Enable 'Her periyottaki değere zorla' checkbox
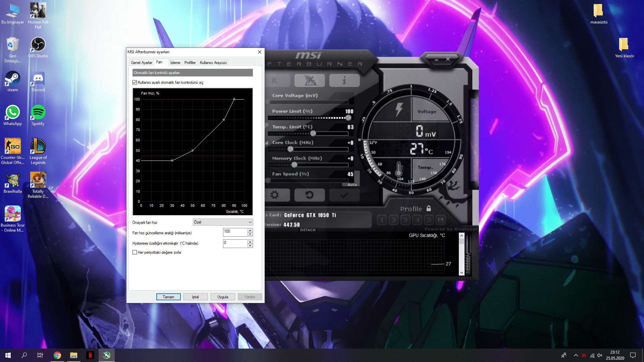This screenshot has width=644, height=362. tap(135, 252)
